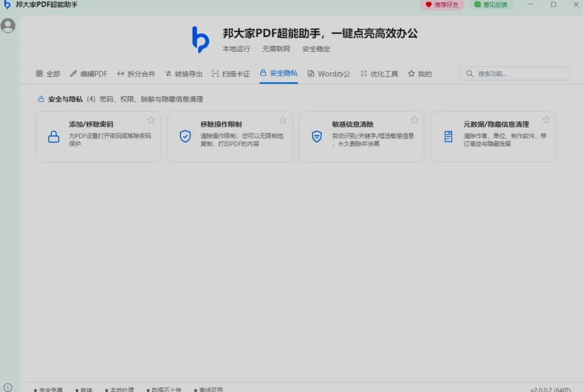Open the 移除操作限制 tool title

point(221,124)
